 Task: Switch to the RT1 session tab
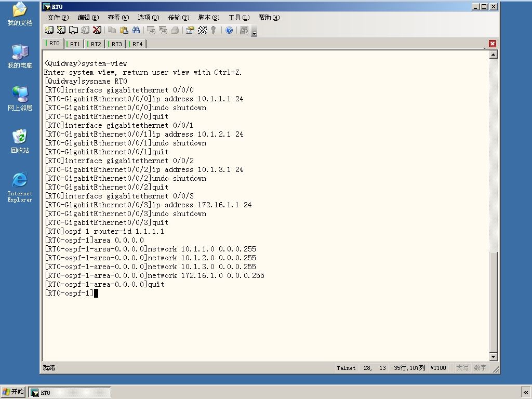click(74, 44)
